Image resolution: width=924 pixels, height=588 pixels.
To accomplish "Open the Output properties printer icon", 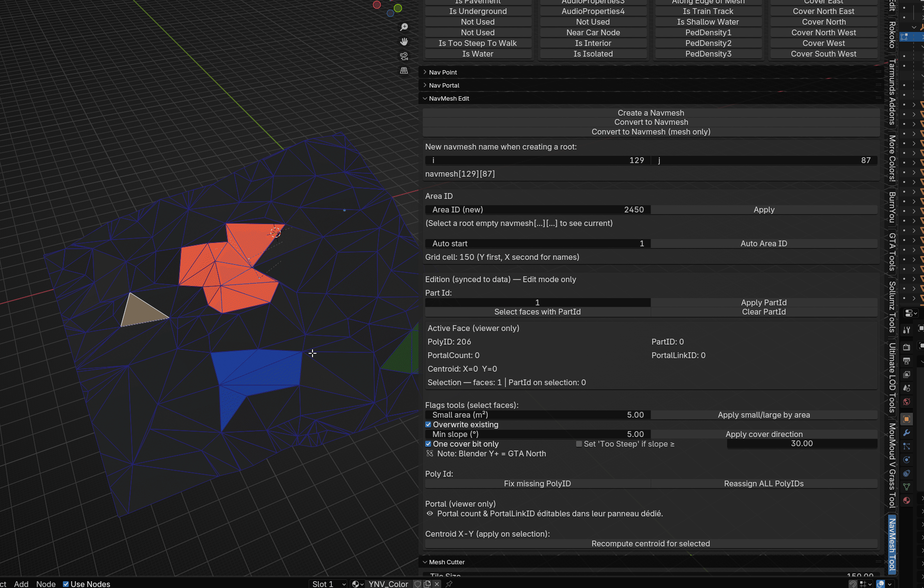I will [x=907, y=361].
